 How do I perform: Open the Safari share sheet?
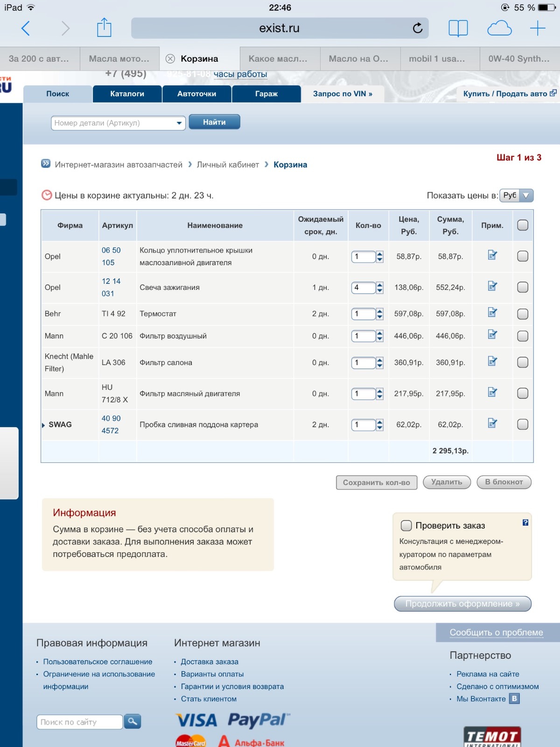pyautogui.click(x=104, y=27)
